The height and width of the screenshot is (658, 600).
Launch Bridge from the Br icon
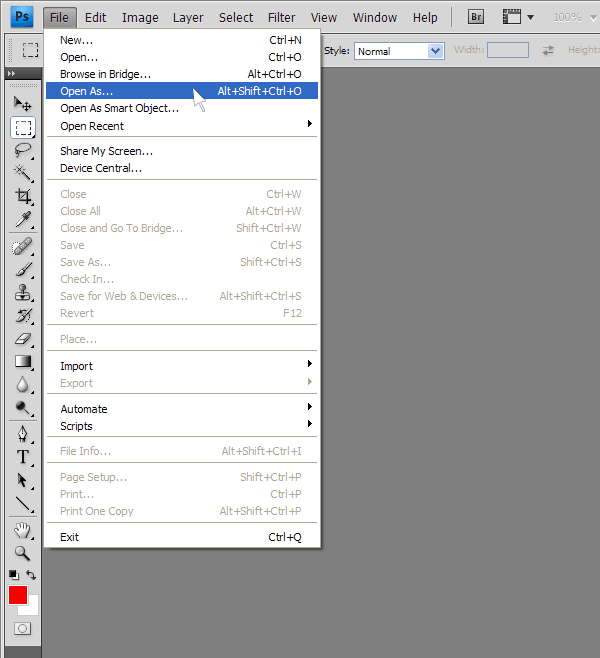point(476,17)
